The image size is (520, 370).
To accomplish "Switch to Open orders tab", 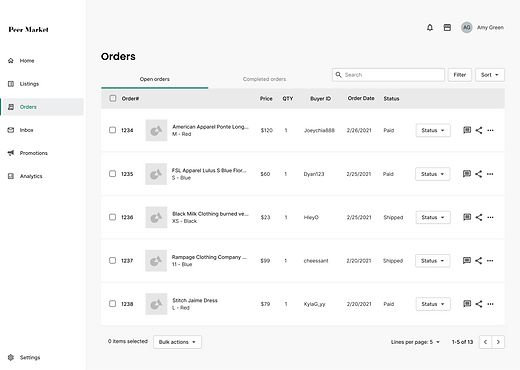I will click(155, 79).
